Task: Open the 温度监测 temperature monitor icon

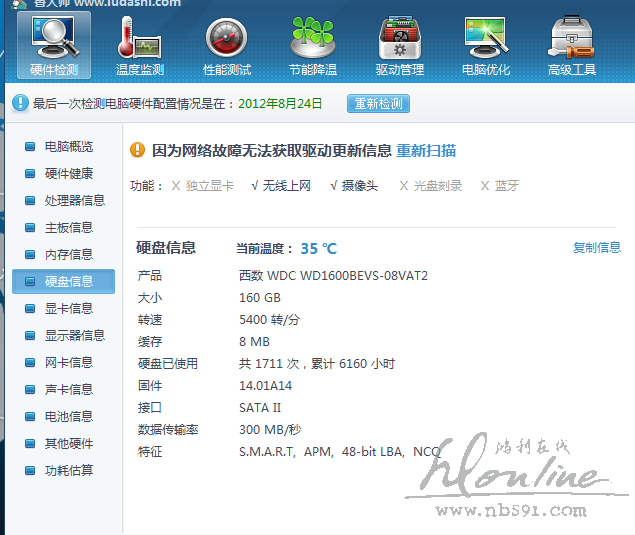Action: point(139,44)
